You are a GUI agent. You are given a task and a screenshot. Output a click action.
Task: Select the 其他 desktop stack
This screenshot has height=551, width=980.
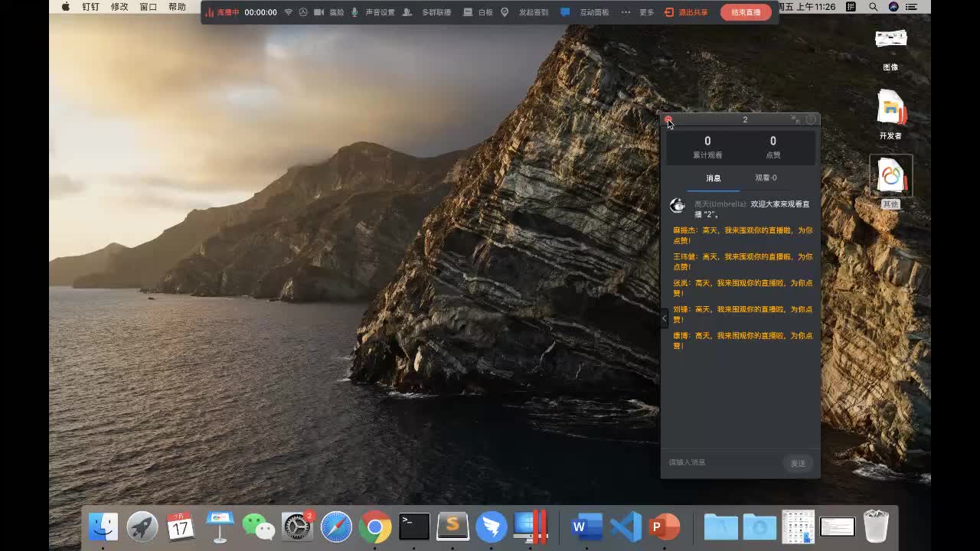click(x=890, y=182)
